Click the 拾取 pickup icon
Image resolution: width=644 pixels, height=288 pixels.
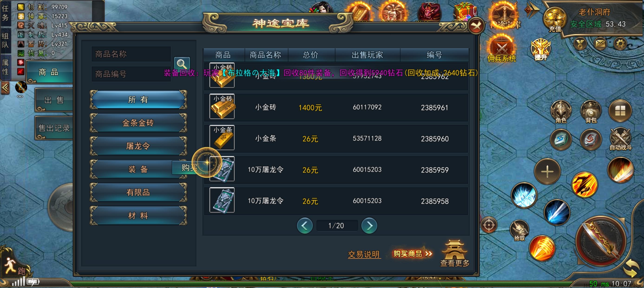[519, 230]
